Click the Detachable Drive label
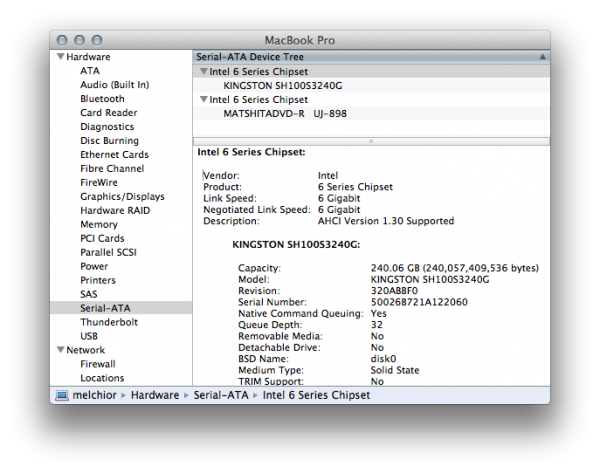Viewport: 600px width, 473px height. (279, 347)
